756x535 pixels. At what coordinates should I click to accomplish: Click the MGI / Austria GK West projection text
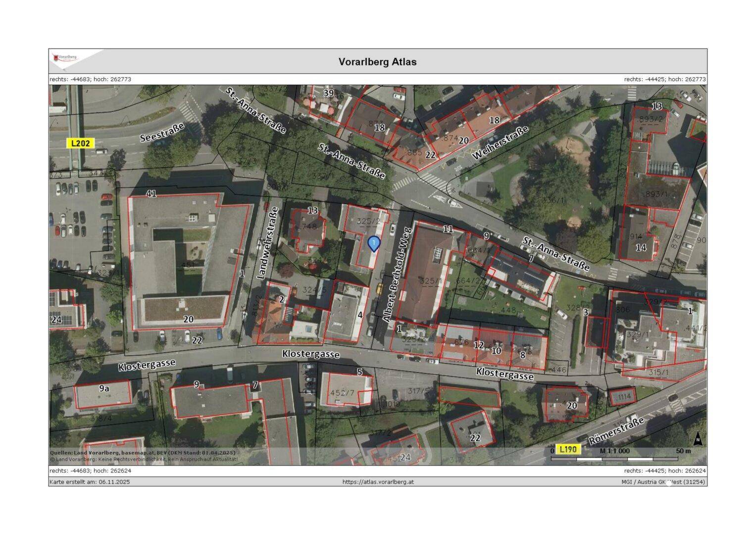tap(663, 481)
